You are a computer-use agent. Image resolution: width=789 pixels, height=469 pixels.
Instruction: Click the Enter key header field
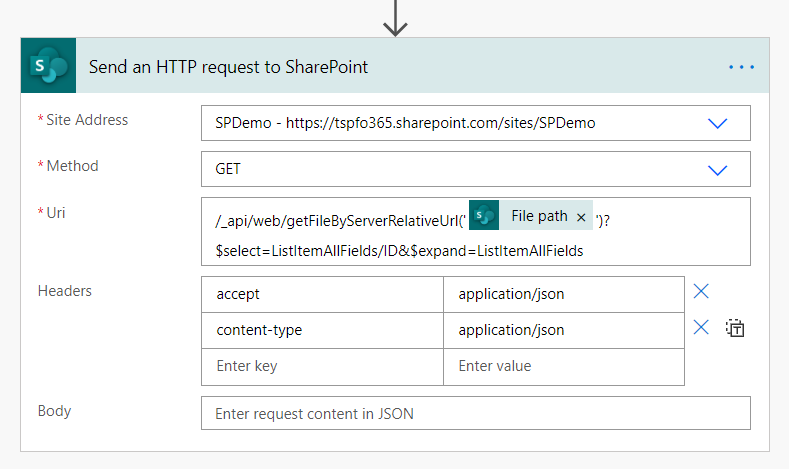[x=322, y=366]
